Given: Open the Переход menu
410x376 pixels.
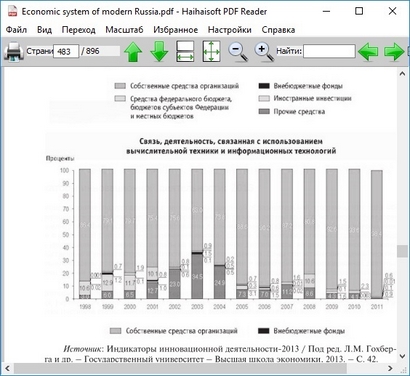Looking at the screenshot, I should 78,30.
